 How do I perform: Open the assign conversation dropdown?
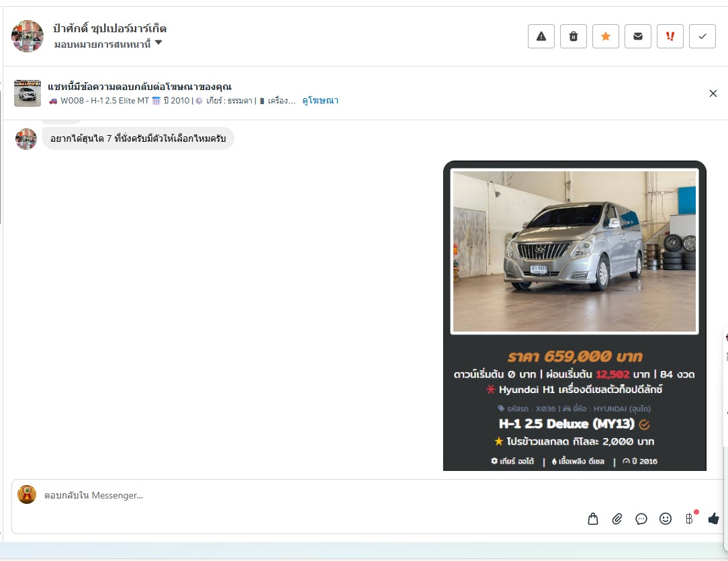point(107,44)
